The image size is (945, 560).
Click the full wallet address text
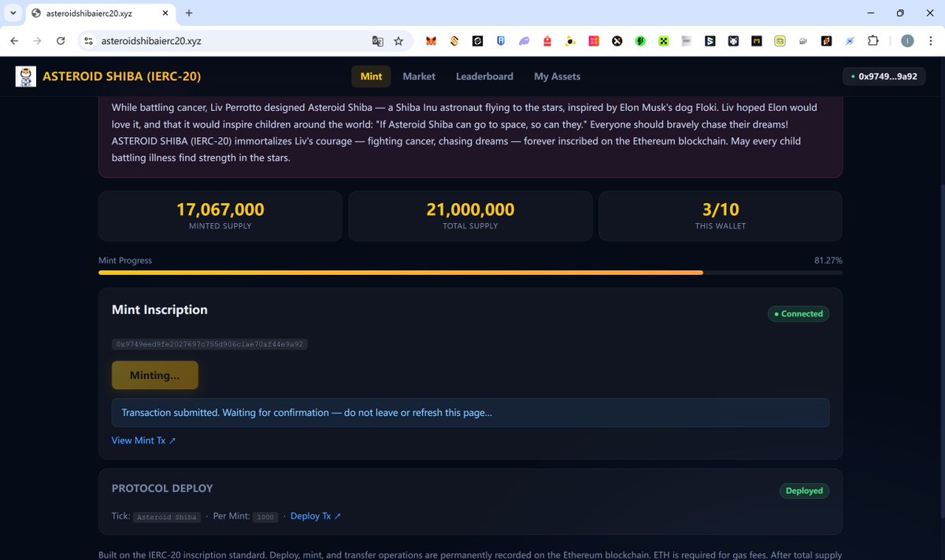pos(209,344)
